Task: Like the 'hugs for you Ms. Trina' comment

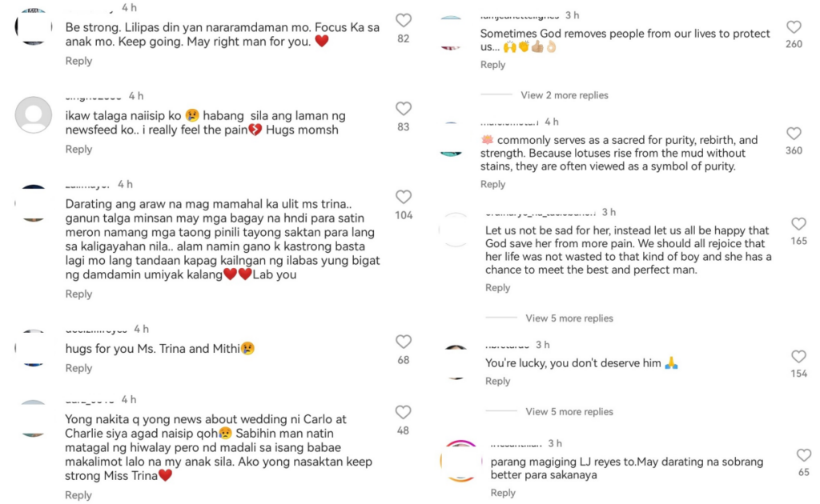Action: pos(404,342)
